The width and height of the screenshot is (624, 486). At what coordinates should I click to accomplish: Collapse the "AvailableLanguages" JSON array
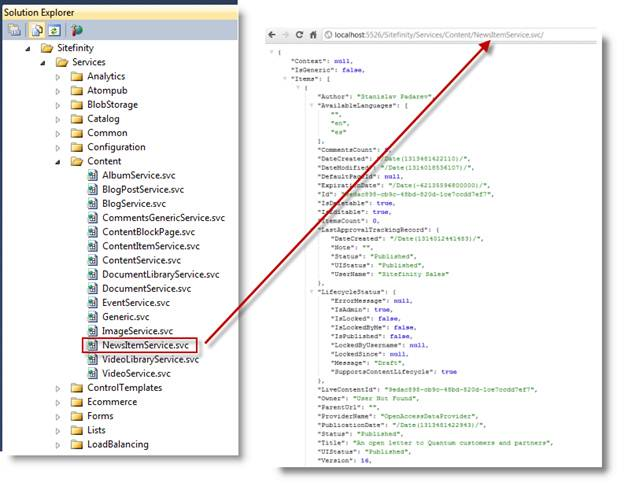tap(311, 105)
